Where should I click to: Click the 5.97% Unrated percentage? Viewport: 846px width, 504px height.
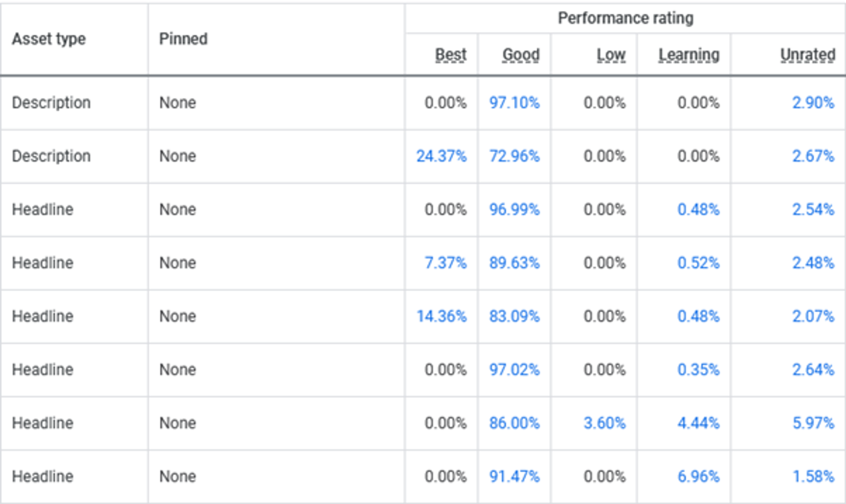(x=813, y=423)
